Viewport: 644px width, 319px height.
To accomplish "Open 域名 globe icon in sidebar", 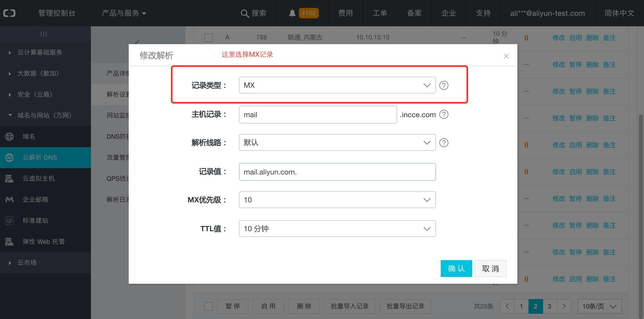I will click(9, 136).
